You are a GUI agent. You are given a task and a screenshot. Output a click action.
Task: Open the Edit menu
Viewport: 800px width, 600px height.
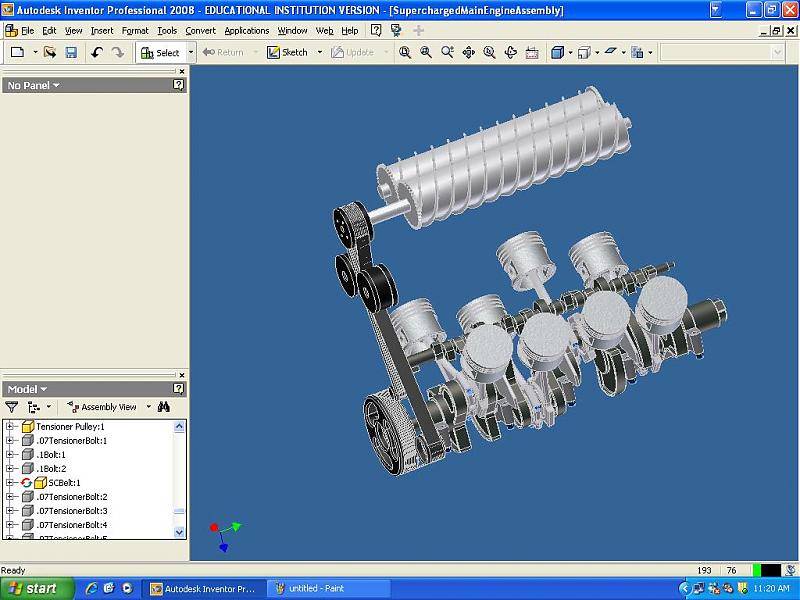pos(49,31)
